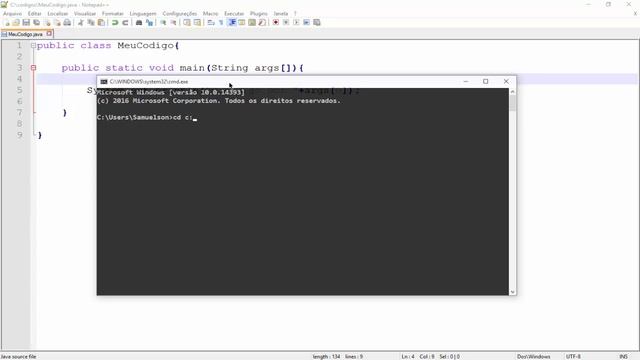This screenshot has width=640, height=360.
Task: Click the cmd window scrollbar down arrow
Action: pos(513,292)
